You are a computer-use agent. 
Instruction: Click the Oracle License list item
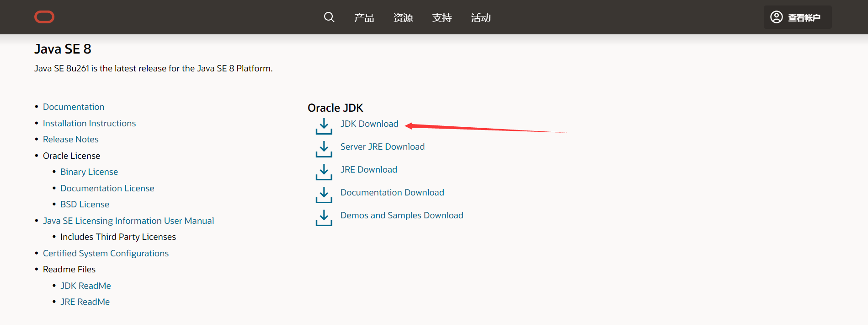pos(71,156)
